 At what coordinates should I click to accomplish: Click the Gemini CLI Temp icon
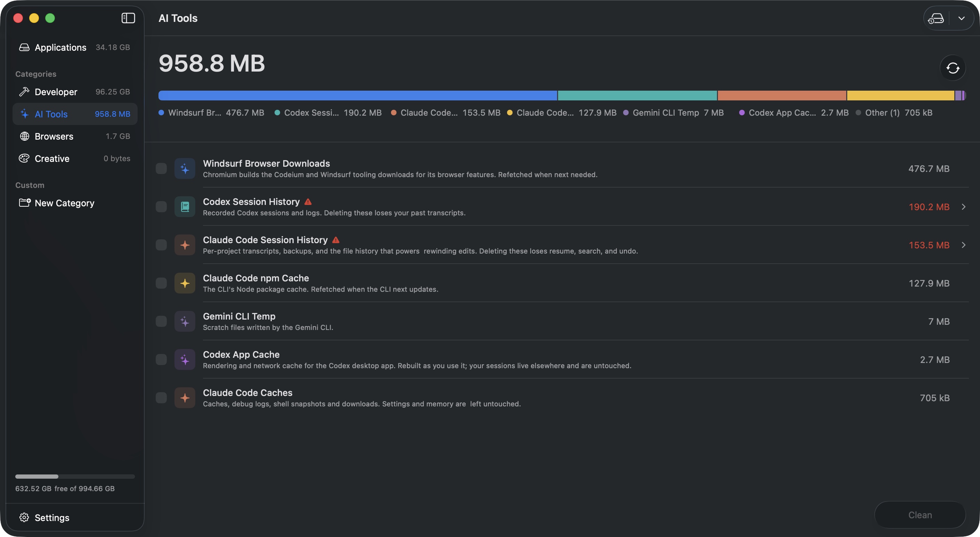[185, 321]
